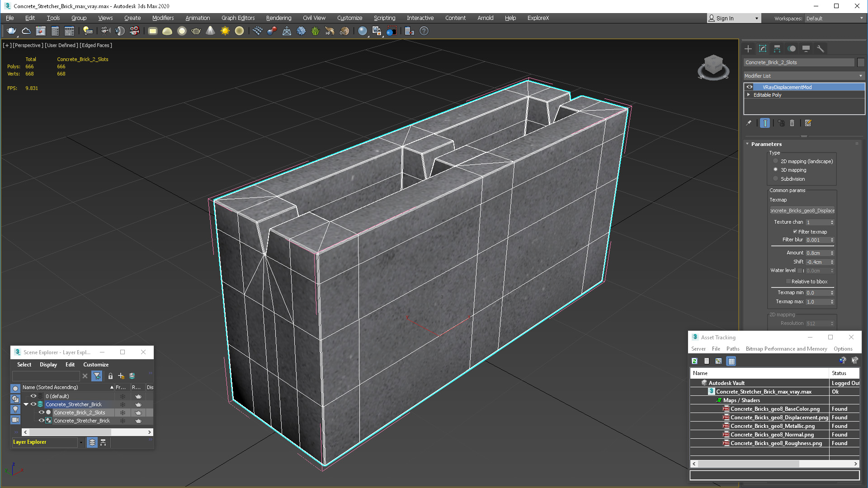The height and width of the screenshot is (488, 868).
Task: Open the Modify command panel tab
Action: pos(763,48)
